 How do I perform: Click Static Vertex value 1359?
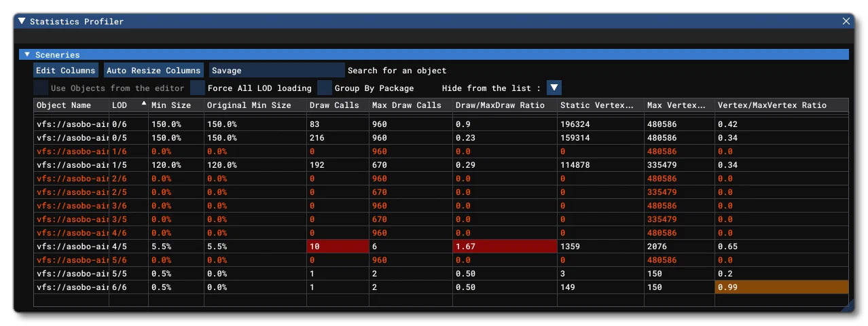tap(569, 247)
